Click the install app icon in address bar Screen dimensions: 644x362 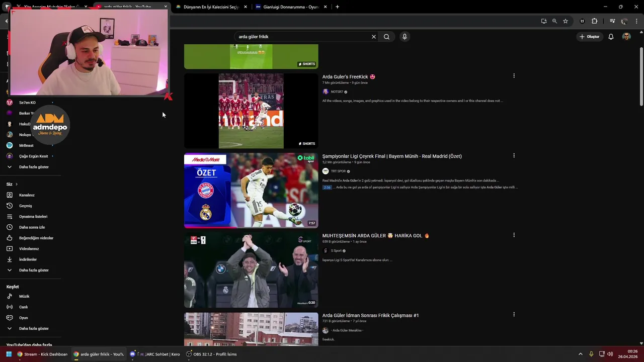pos(544,21)
